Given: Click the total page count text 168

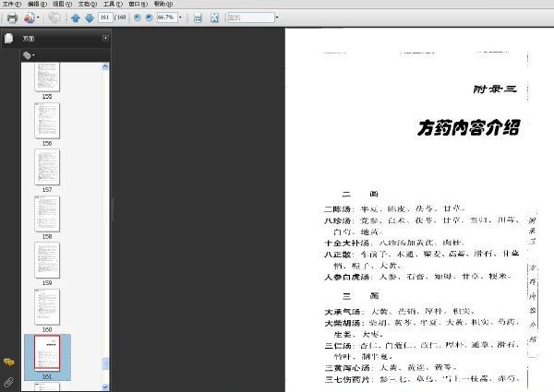Looking at the screenshot, I should 122,18.
